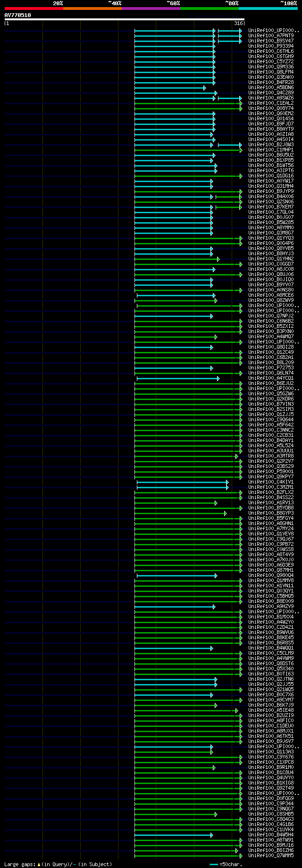Select label UniRef100_B7KEM7
The image size is (302, 868).
(x=271, y=207)
